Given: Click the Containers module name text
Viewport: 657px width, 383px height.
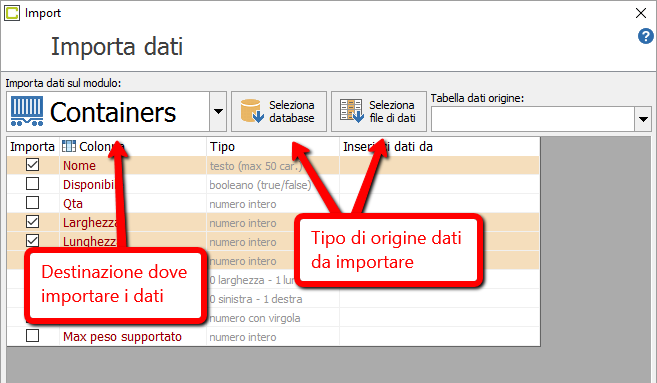Looking at the screenshot, I should 113,112.
